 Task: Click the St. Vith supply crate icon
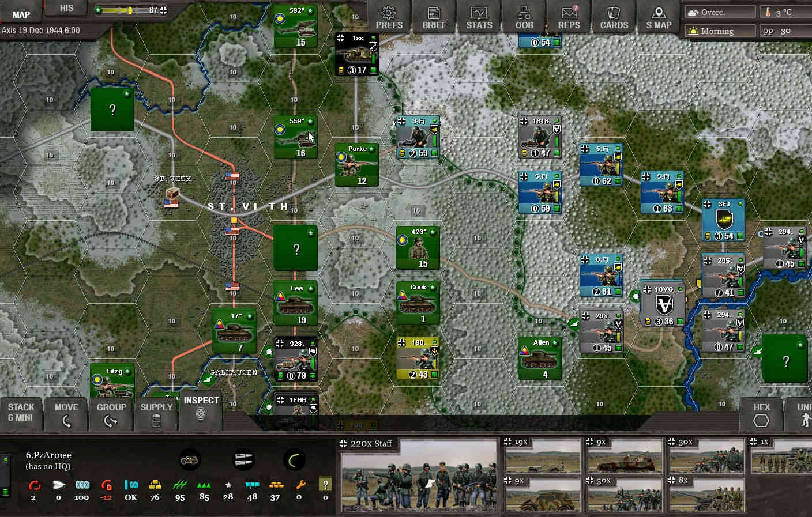[172, 194]
